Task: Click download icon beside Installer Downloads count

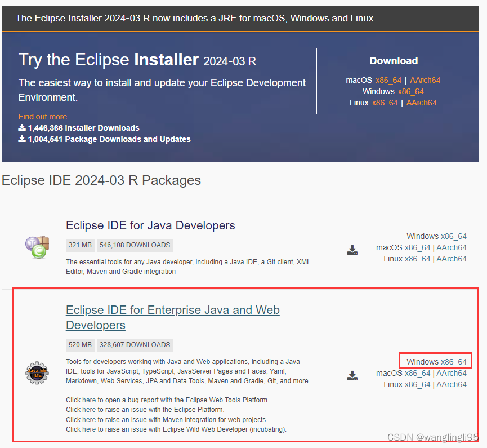Action: [x=22, y=127]
